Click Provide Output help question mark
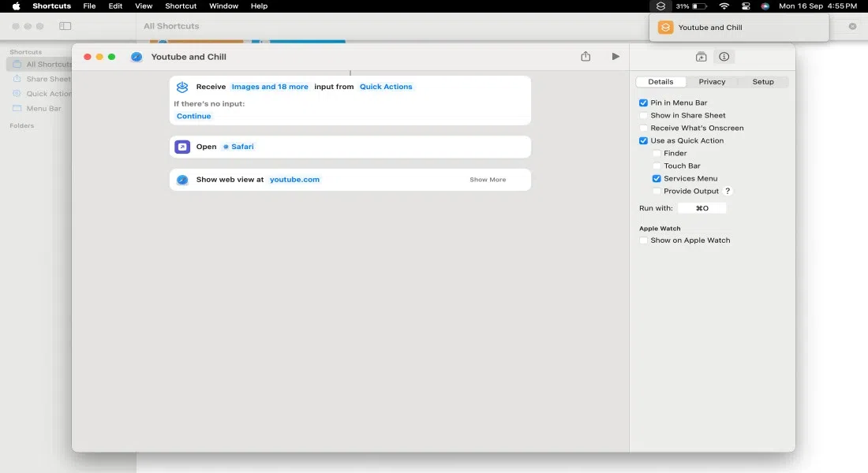The width and height of the screenshot is (868, 473). tap(728, 191)
